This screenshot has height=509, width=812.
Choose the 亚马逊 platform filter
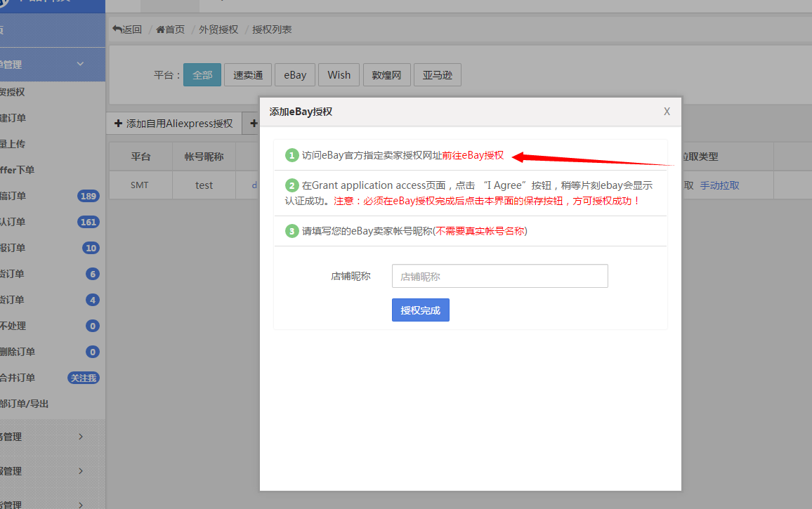pos(437,75)
